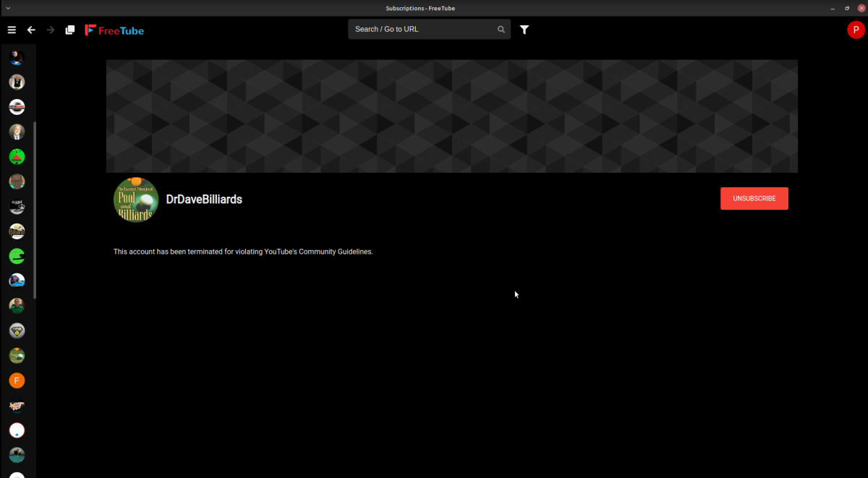This screenshot has width=868, height=478.
Task: Open the window menu in title bar
Action: [x=7, y=8]
